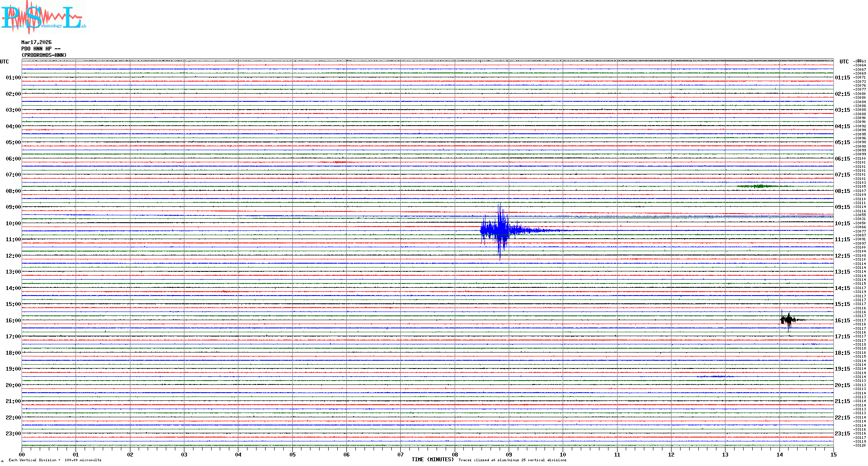
Task: Click the Each Vertical Division scale note
Action: pyautogui.click(x=55, y=460)
